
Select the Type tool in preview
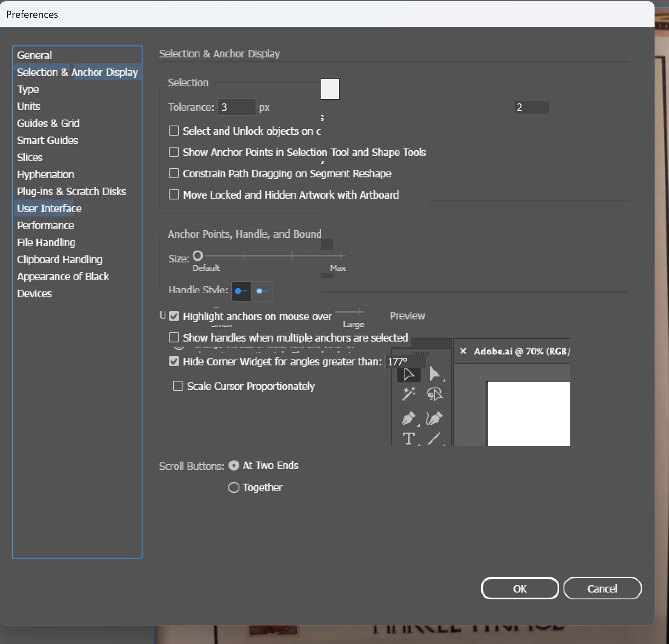tap(409, 438)
